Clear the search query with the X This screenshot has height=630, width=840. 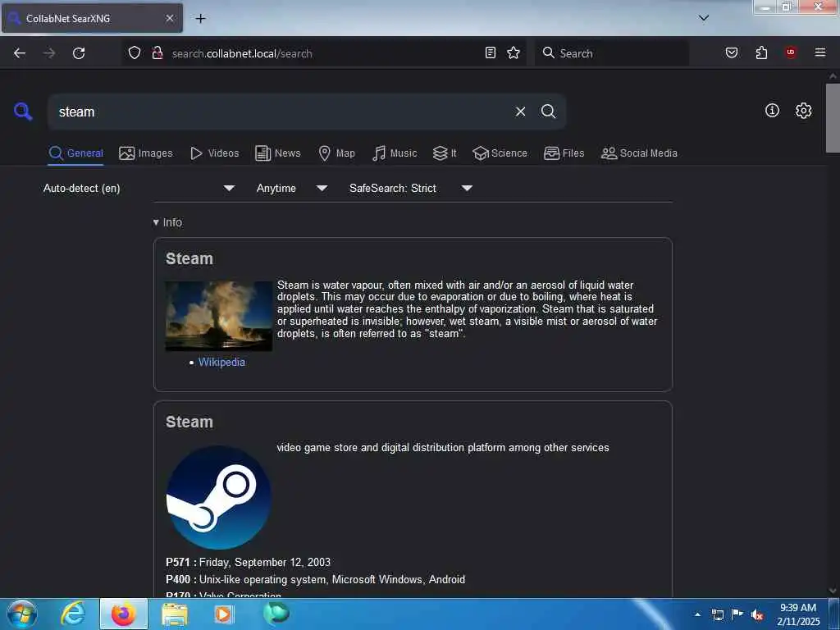pos(520,112)
